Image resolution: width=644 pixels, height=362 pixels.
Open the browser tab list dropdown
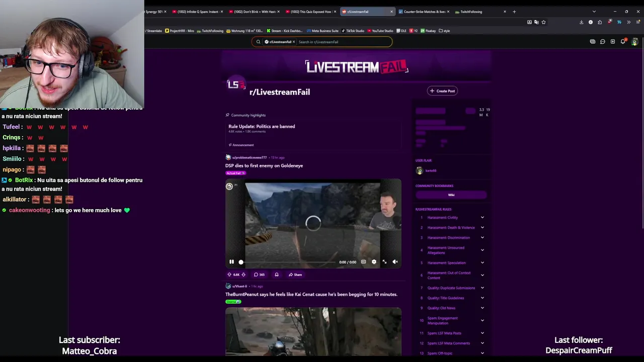coord(594,12)
